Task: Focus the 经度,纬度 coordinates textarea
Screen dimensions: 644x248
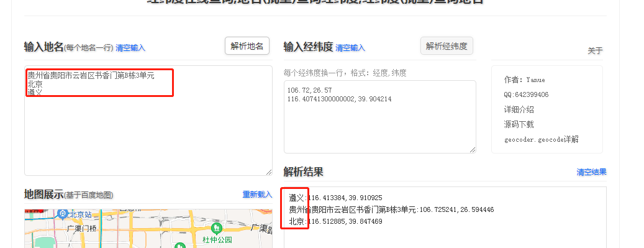Action: click(x=380, y=117)
